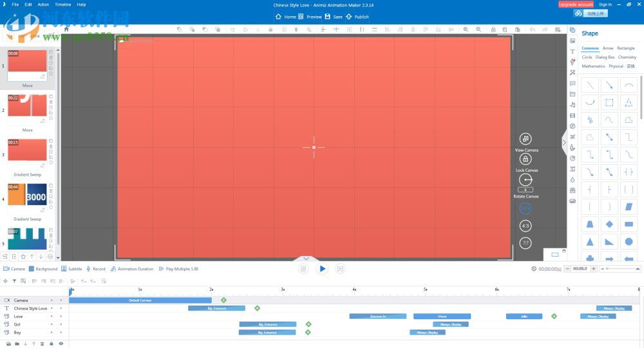Screen dimensions: 644x348
Task: Open the Edit menu
Action: (28, 5)
